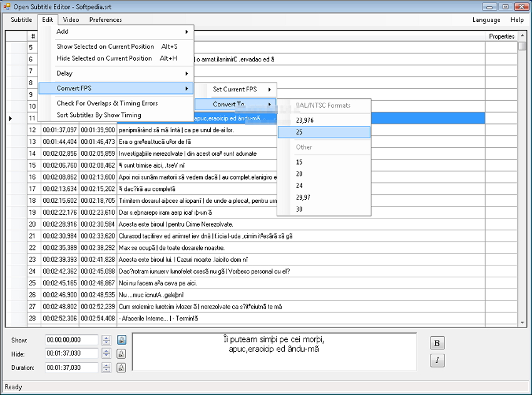Select the Convert To submenu entry

pos(235,104)
